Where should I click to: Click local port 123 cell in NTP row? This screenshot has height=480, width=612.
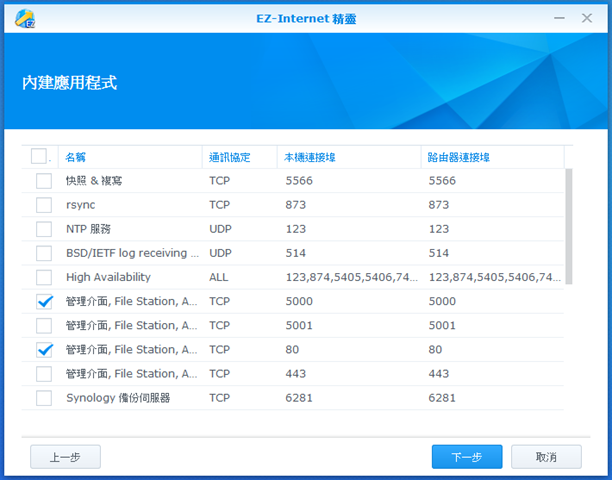tap(295, 229)
